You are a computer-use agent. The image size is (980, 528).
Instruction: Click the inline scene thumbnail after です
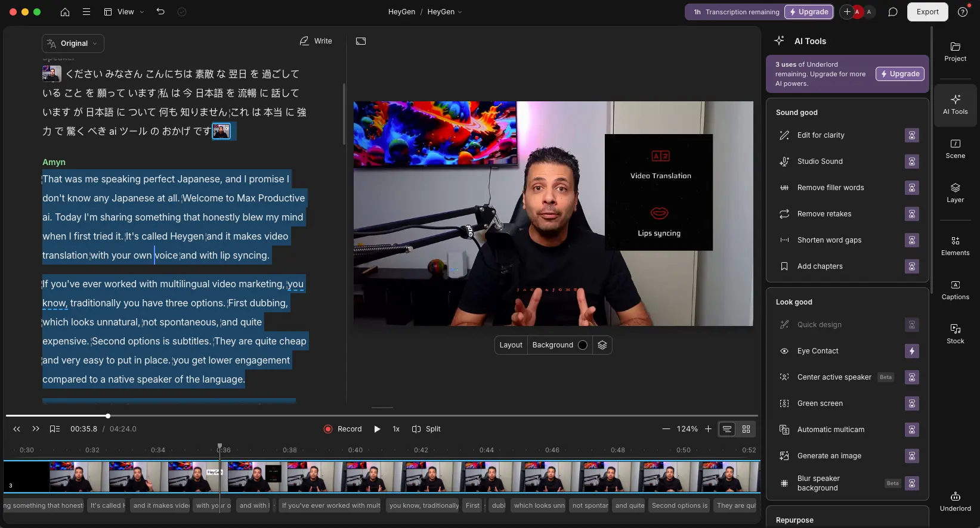(221, 131)
